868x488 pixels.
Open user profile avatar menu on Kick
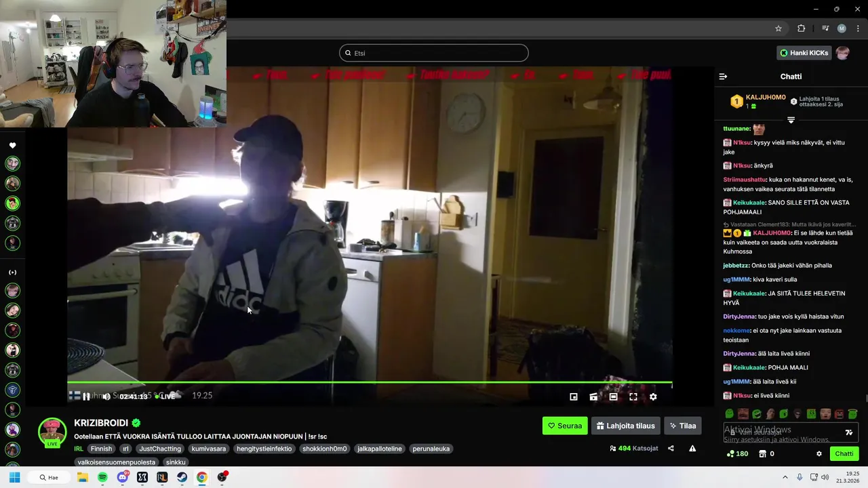coord(843,53)
